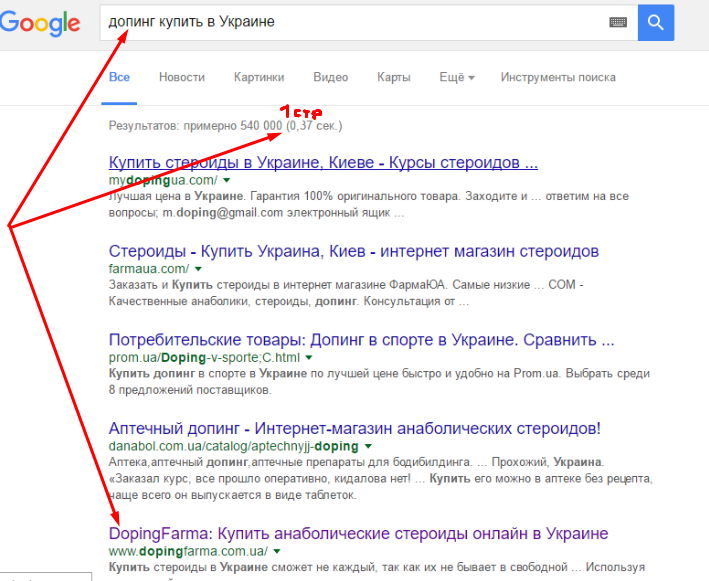Screen dimensions: 709x581
Task: Click the green URL prom.ua/Doping-v-sporte;C.html
Action: 204,358
